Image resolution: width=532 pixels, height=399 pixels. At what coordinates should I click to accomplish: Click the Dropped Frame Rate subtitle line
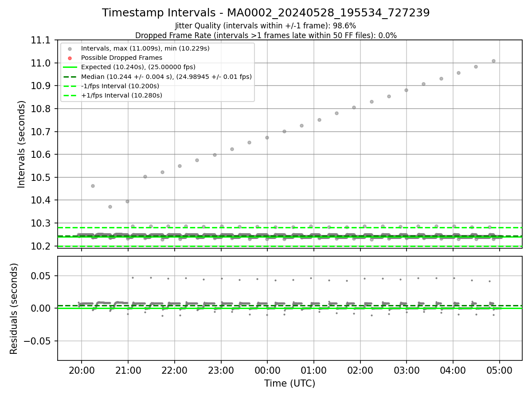tap(266, 35)
